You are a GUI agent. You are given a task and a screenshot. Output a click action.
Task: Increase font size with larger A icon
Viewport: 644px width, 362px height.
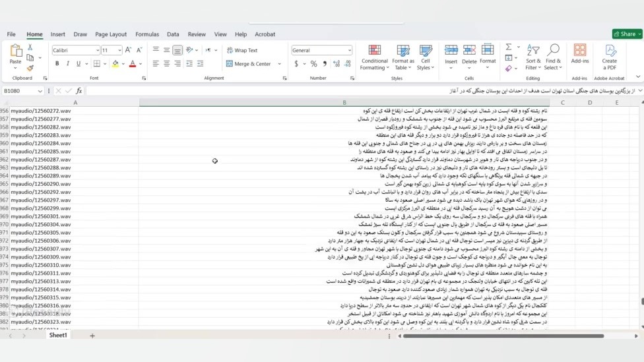[x=128, y=50]
